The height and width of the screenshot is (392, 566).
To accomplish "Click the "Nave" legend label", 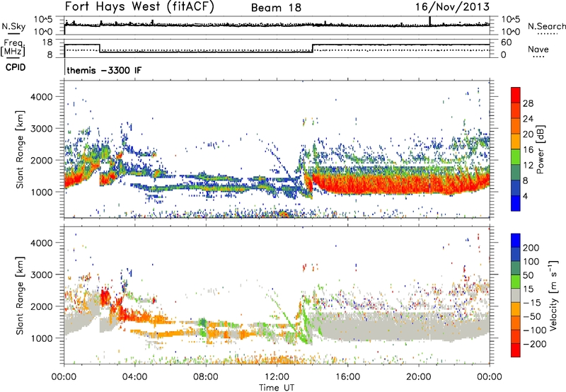I will (538, 49).
